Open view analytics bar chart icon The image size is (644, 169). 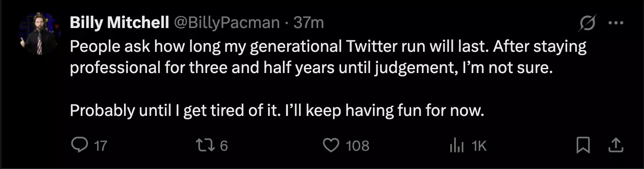457,146
